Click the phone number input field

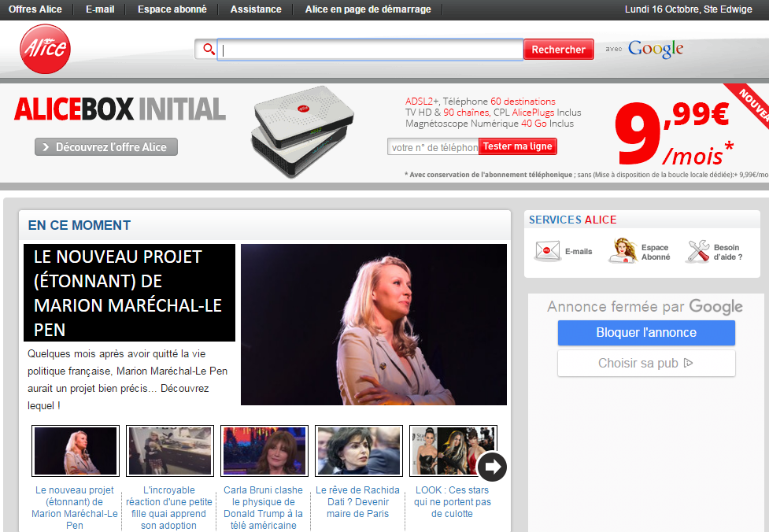point(433,146)
